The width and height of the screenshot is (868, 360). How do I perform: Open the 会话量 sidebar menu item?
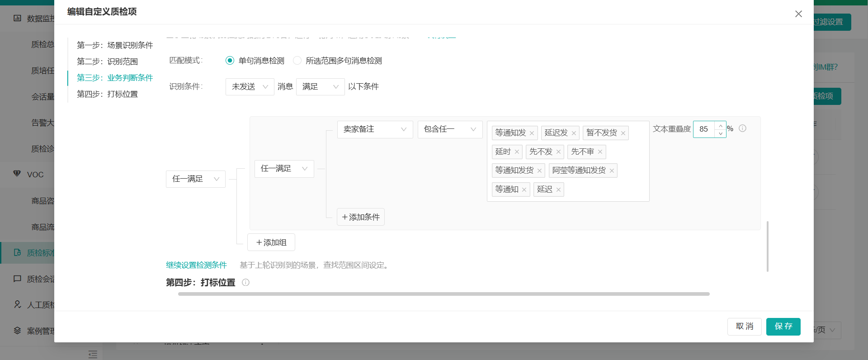[42, 97]
